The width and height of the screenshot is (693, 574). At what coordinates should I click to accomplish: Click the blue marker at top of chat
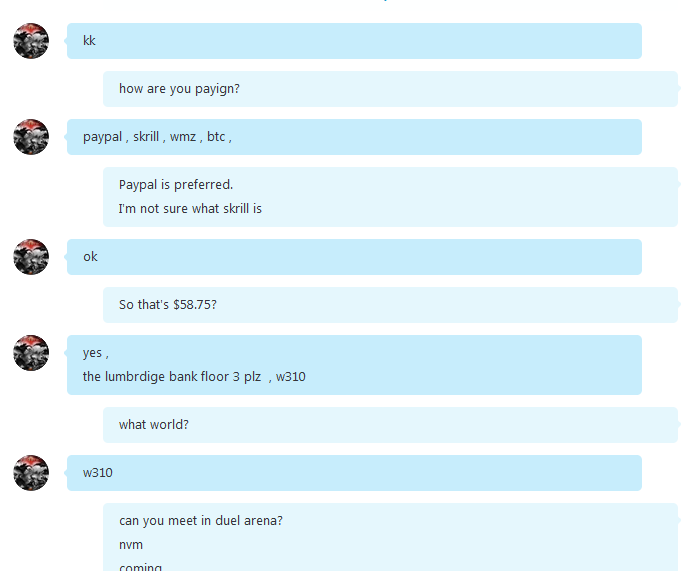[x=385, y=1]
